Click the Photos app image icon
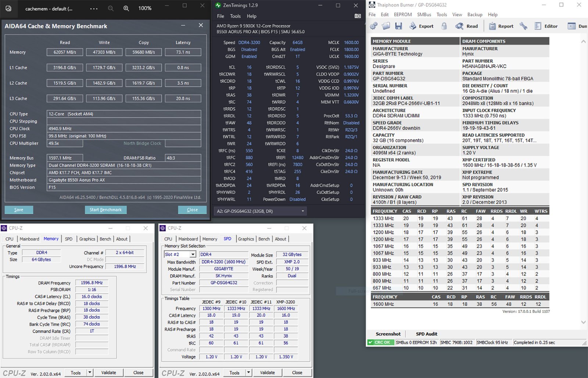 8,8
